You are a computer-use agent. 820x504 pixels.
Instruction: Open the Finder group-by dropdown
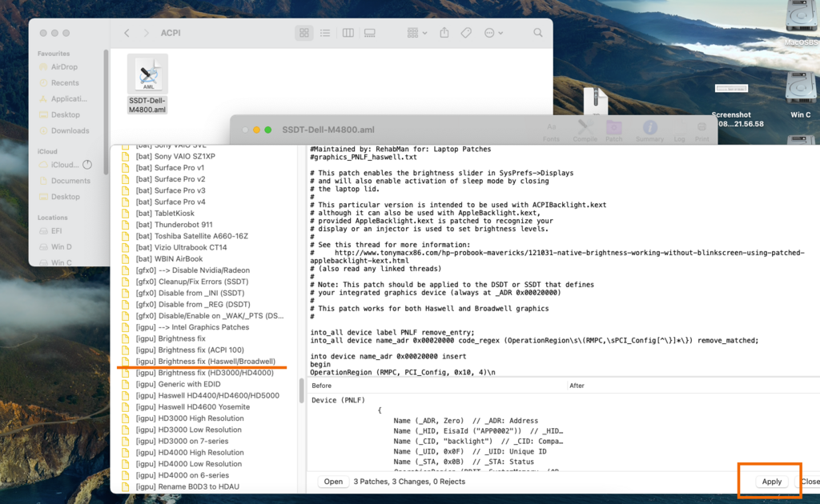(416, 33)
